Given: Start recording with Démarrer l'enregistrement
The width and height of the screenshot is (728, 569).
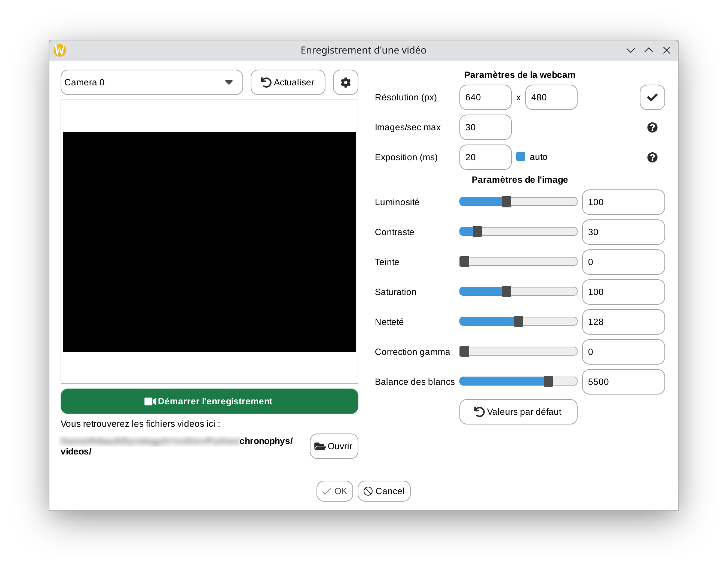Looking at the screenshot, I should [209, 401].
